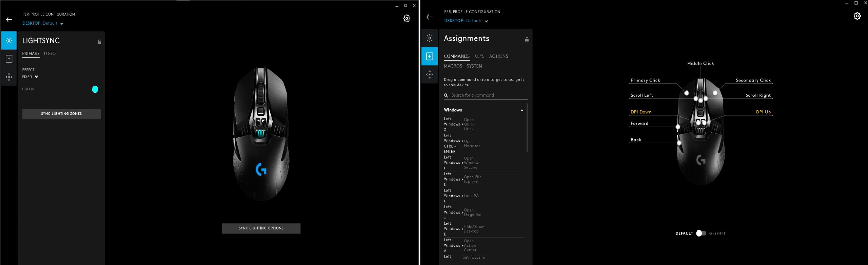This screenshot has height=265, width=868.
Task: Click the LIGHTSYNC sun icon in Assignments window sidebar
Action: (x=429, y=38)
